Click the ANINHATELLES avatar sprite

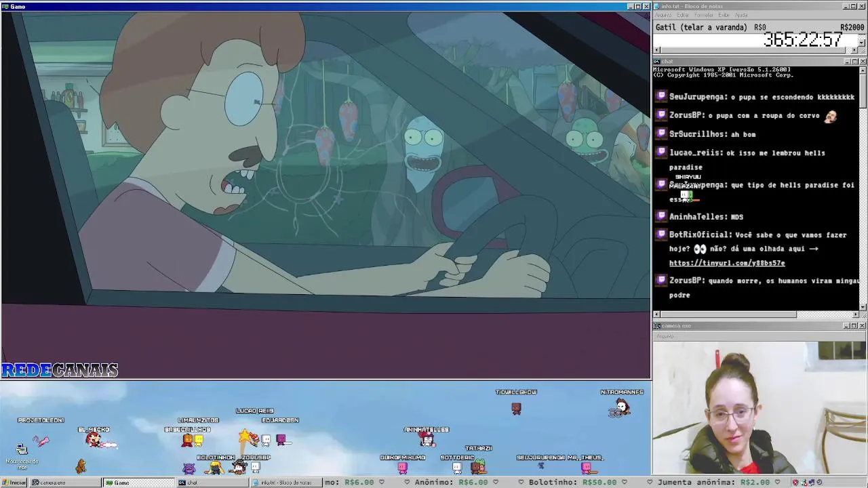click(427, 440)
